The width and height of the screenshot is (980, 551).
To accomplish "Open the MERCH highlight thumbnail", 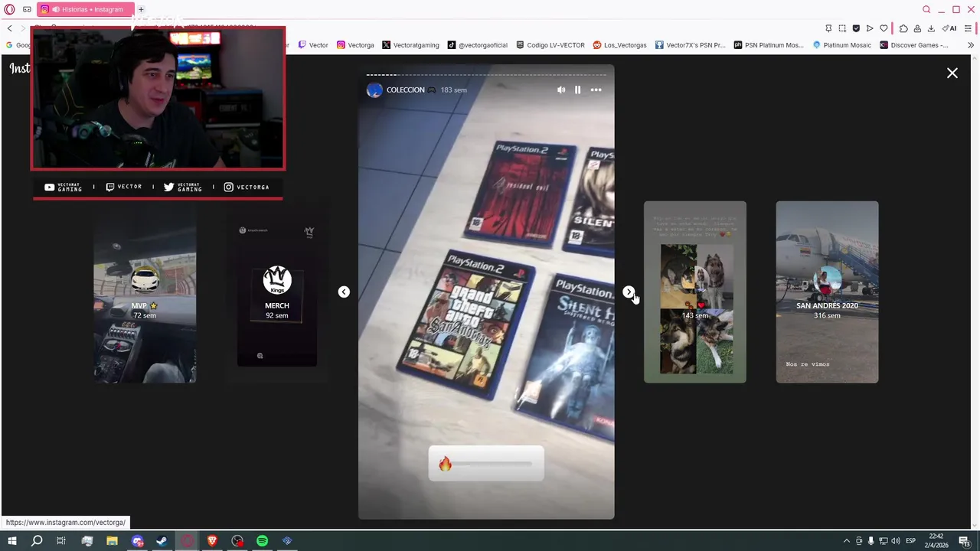I will click(276, 292).
